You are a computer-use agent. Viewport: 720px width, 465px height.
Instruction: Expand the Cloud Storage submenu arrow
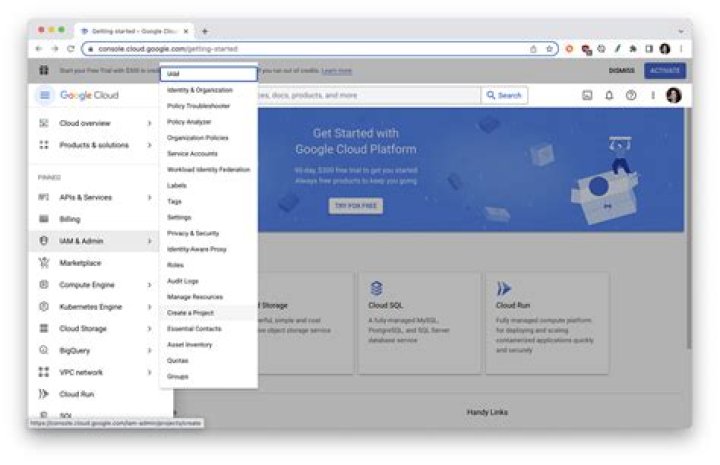(x=149, y=328)
